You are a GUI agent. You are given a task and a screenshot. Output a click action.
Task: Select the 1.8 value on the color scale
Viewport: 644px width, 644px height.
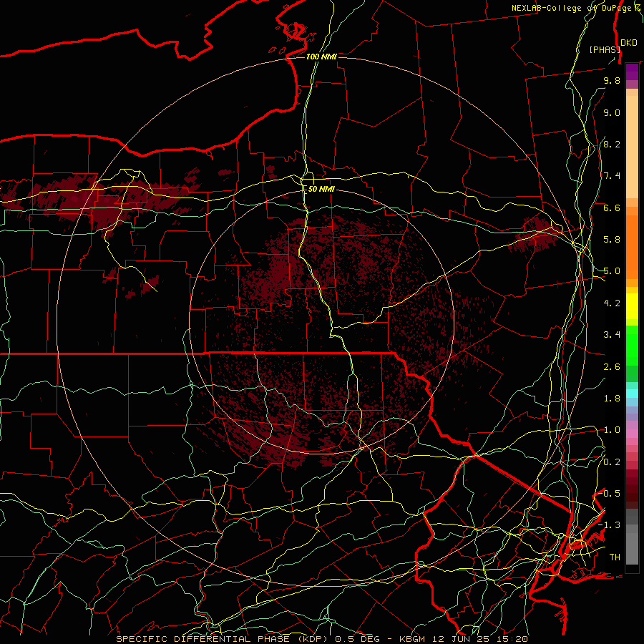coord(612,399)
